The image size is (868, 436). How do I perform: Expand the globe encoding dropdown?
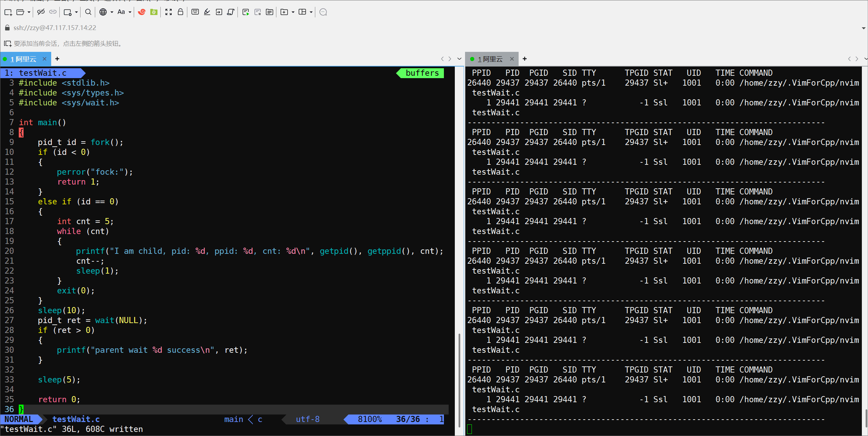112,12
